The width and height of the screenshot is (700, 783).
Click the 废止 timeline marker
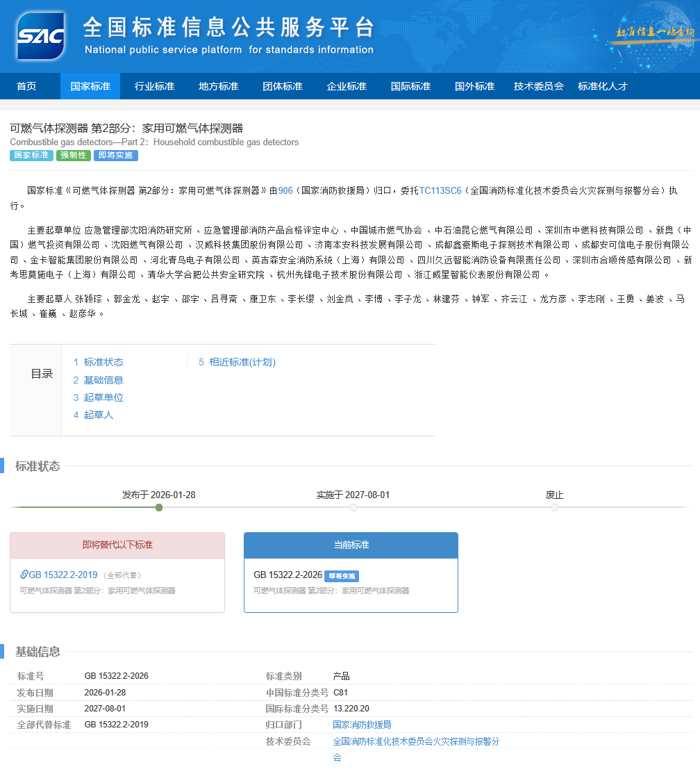555,507
